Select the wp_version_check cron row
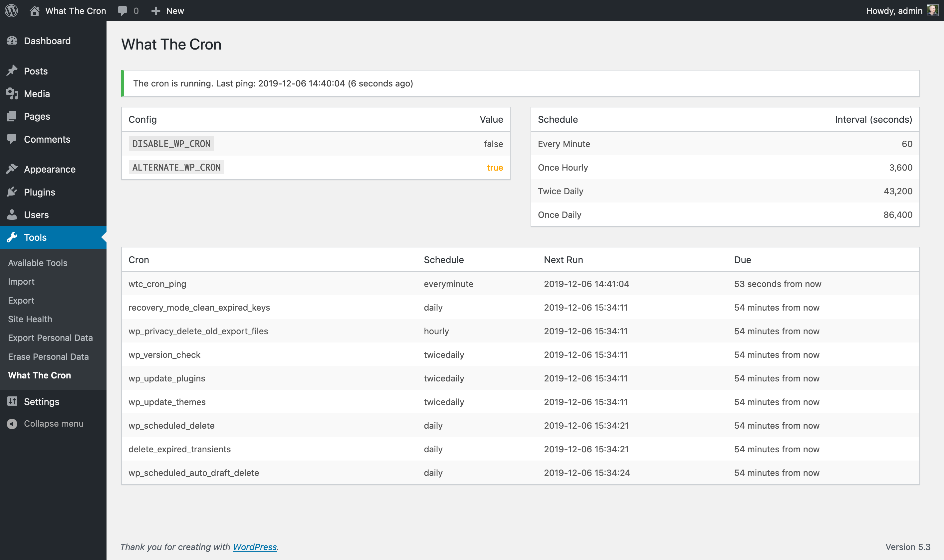Image resolution: width=944 pixels, height=560 pixels. point(165,354)
